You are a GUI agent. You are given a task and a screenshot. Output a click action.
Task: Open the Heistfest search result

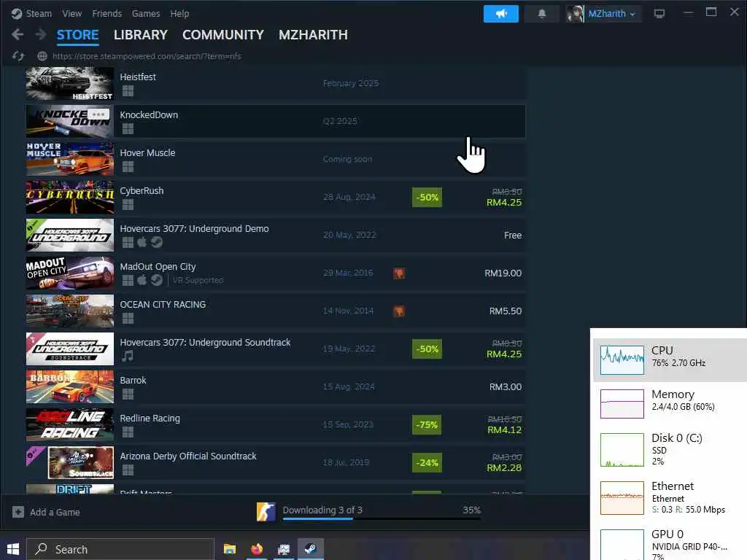[x=276, y=83]
